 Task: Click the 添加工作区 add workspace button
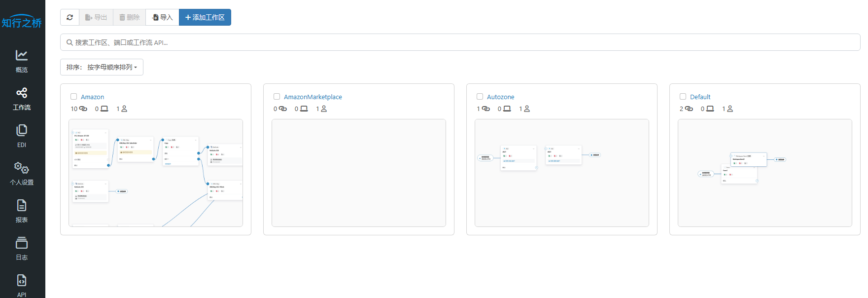pos(205,17)
